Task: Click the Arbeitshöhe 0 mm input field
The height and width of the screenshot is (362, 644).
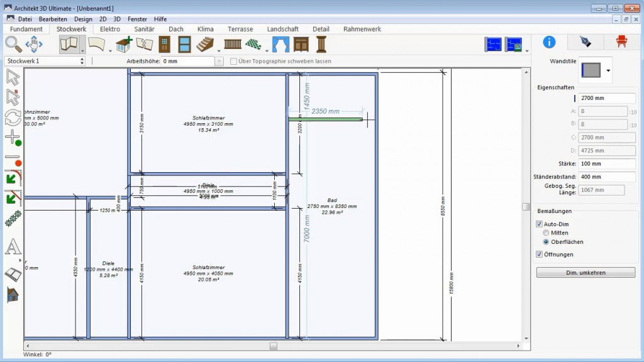Action: (187, 61)
